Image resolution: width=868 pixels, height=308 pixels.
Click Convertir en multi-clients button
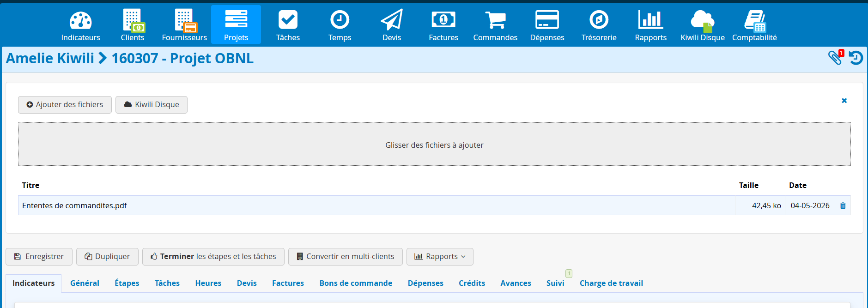coord(346,257)
